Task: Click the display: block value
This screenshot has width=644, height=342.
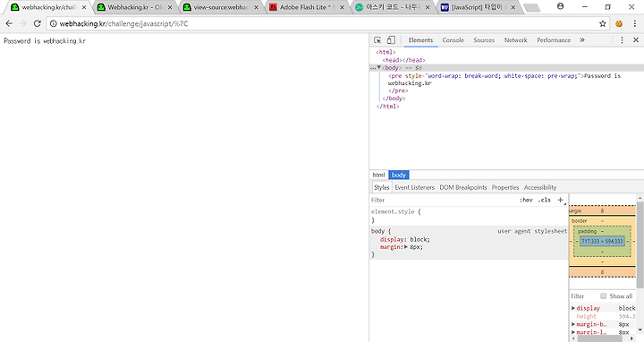Action: coord(419,239)
